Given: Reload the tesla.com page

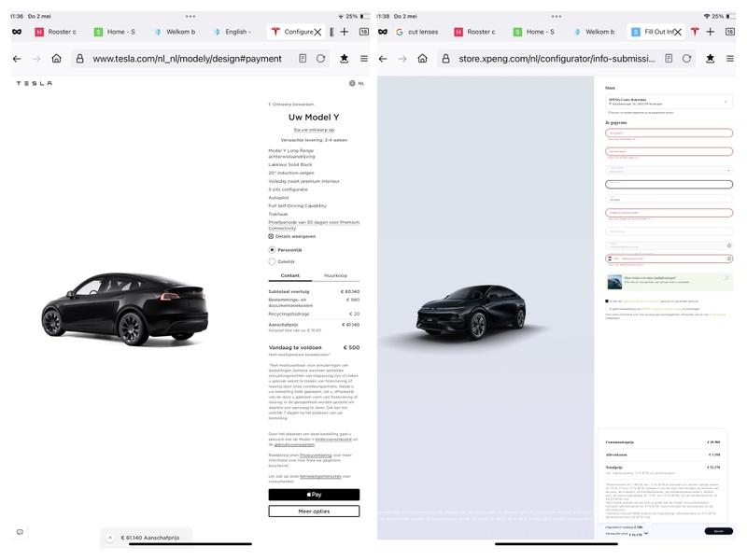Looking at the screenshot, I should 320,58.
